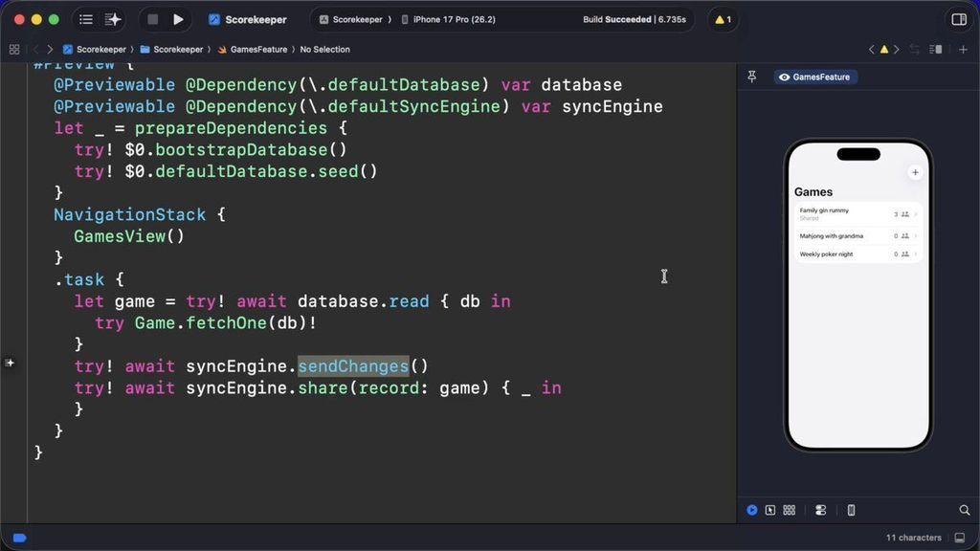Tap the plus button in the Games preview

pyautogui.click(x=915, y=172)
